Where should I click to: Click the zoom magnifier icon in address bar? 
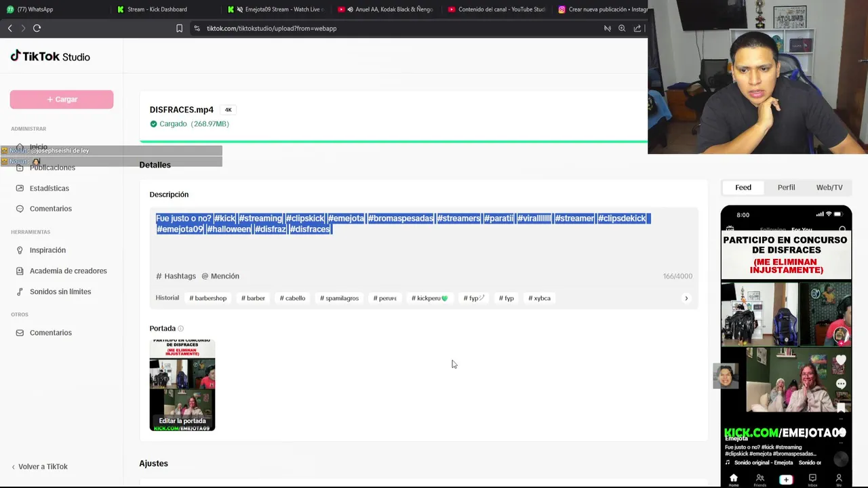coord(622,28)
